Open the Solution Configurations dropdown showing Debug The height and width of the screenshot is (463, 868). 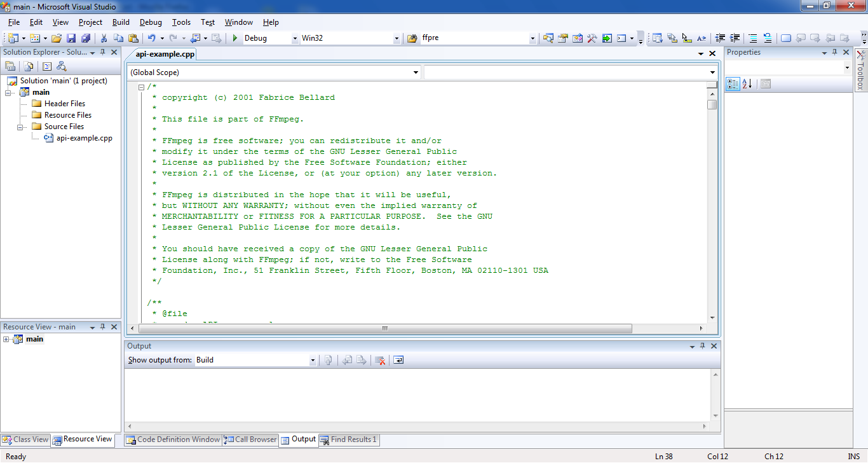(294, 38)
